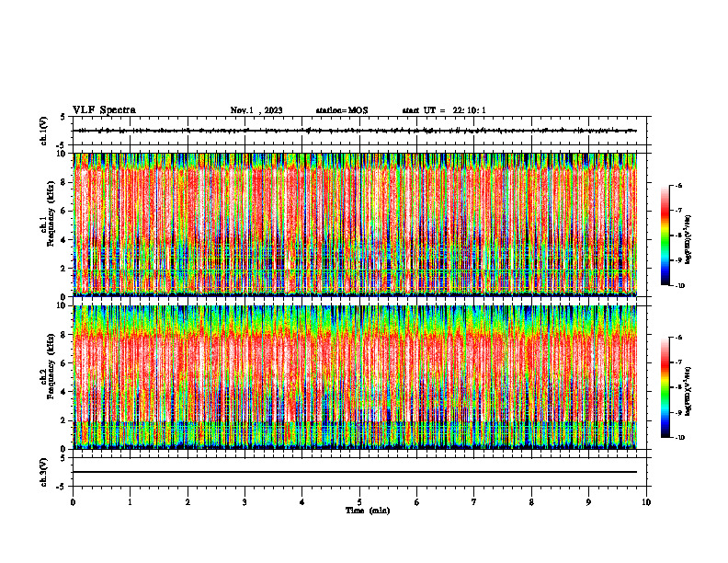Click the "station=MOS" header label
This screenshot has width=728, height=563.
coord(342,110)
